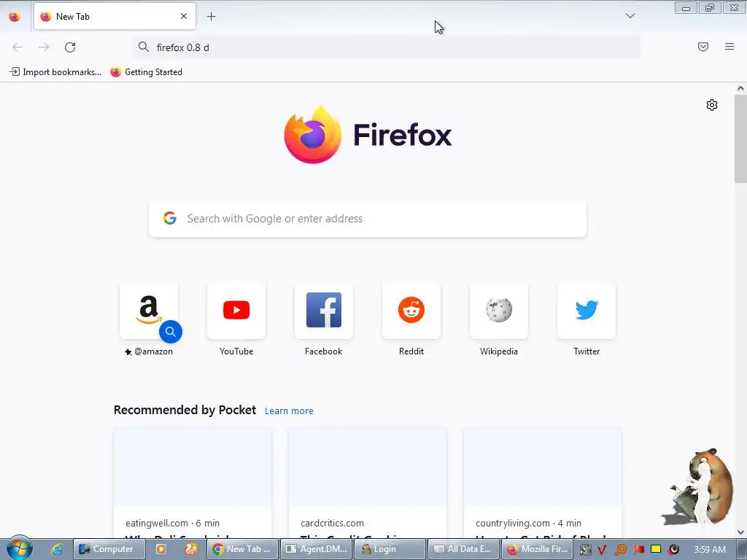
Task: Click the taskbar clock showing 3:59 AM
Action: (x=710, y=549)
